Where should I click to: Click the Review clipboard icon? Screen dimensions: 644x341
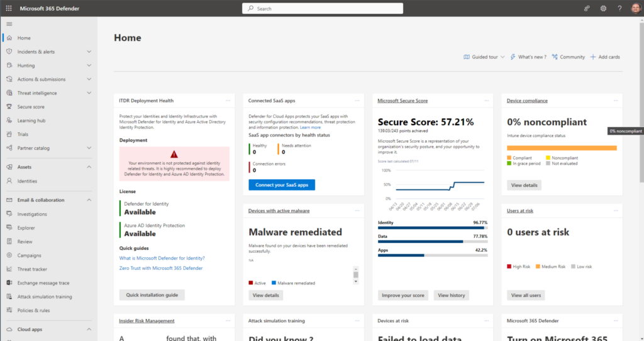9,241
